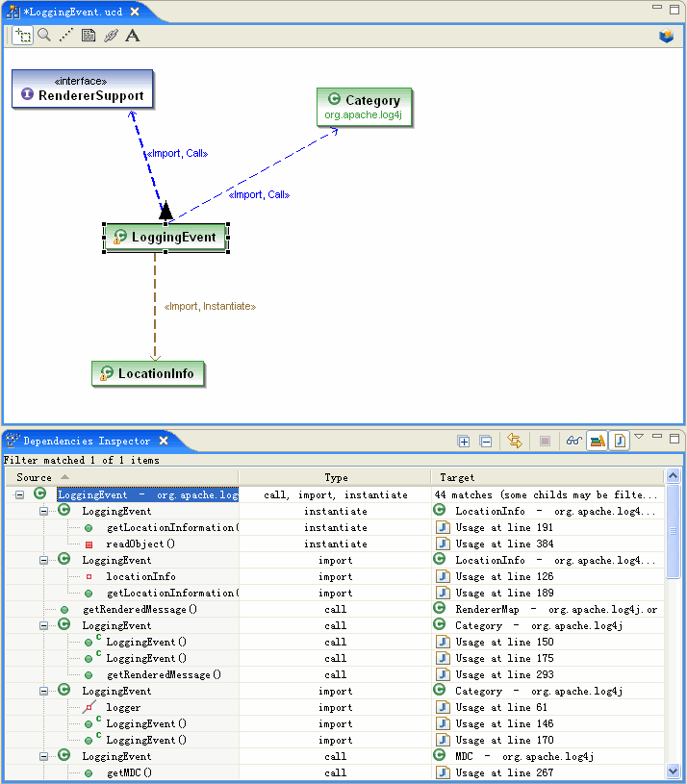
Task: Select the LocationInfo class node in the diagram
Action: pyautogui.click(x=148, y=373)
